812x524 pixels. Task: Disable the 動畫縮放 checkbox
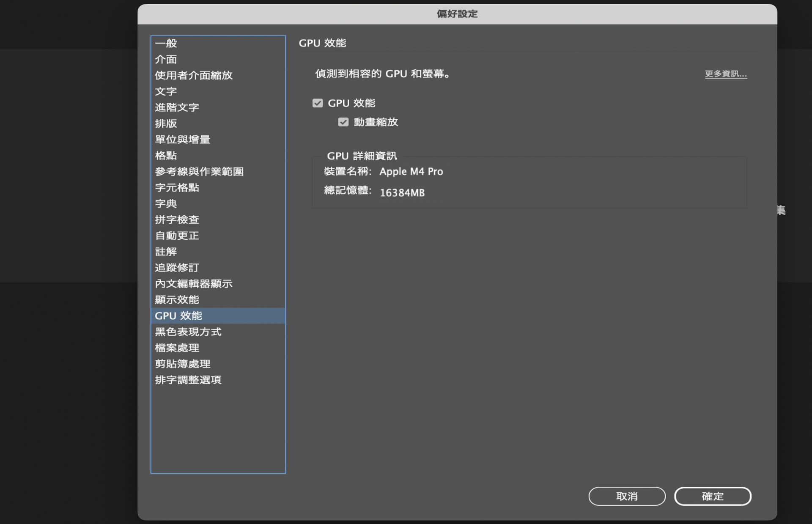343,122
